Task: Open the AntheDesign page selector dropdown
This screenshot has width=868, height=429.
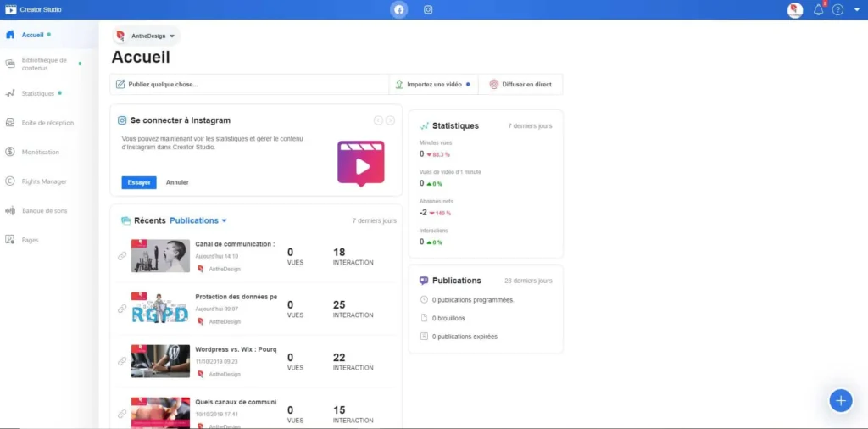Action: pos(147,36)
